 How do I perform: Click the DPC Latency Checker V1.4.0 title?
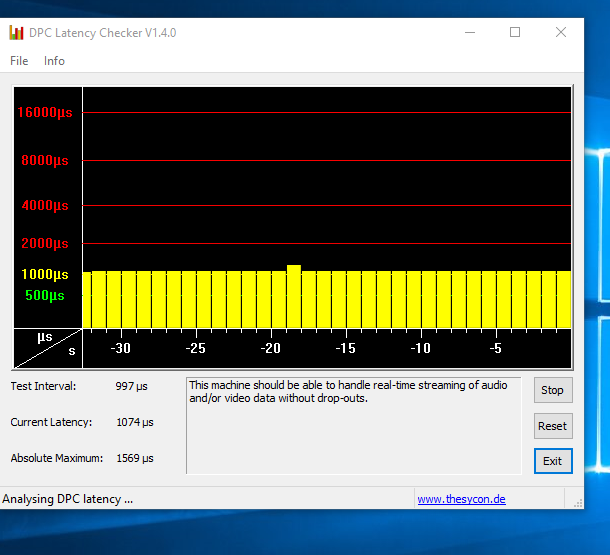[x=103, y=33]
